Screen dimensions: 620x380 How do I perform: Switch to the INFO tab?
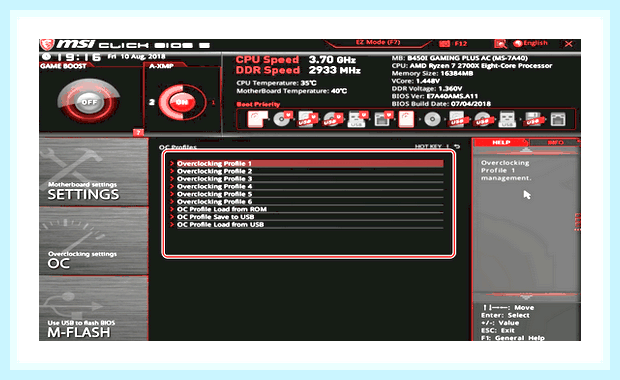tap(555, 142)
